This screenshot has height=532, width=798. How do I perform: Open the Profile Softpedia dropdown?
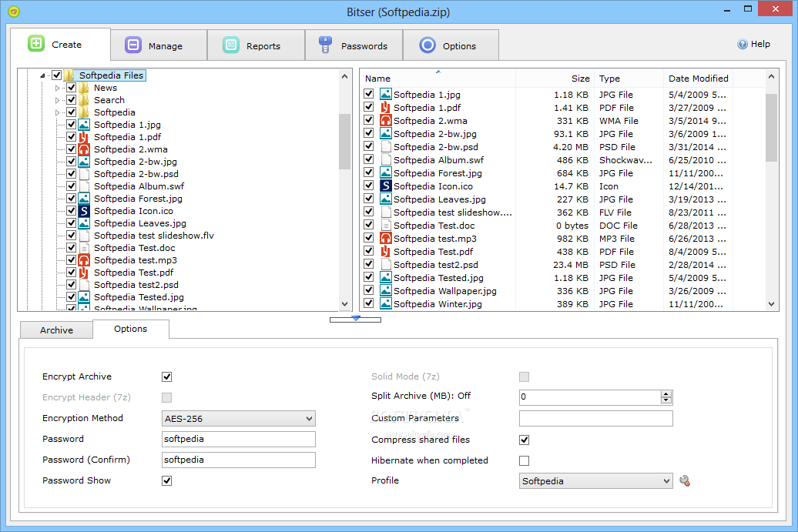(x=596, y=481)
